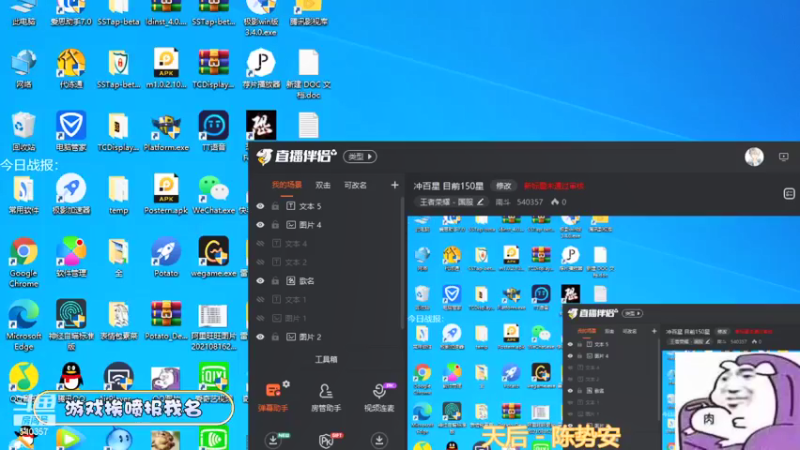The width and height of the screenshot is (800, 450).
Task: Open Google Chrome desktop shortcut
Action: click(23, 262)
